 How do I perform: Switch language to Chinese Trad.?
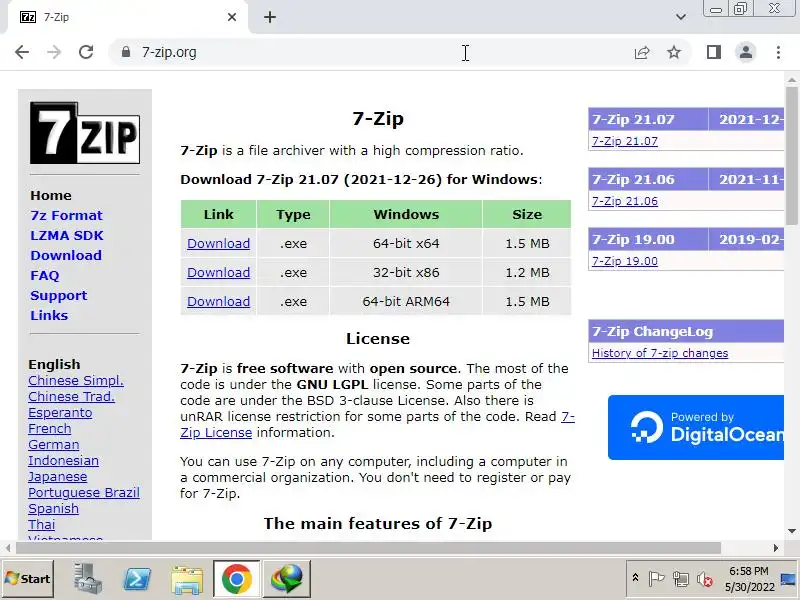pos(71,396)
